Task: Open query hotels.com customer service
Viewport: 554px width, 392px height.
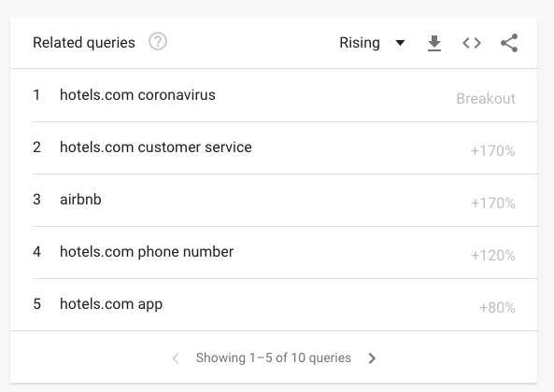Action: 156,147
